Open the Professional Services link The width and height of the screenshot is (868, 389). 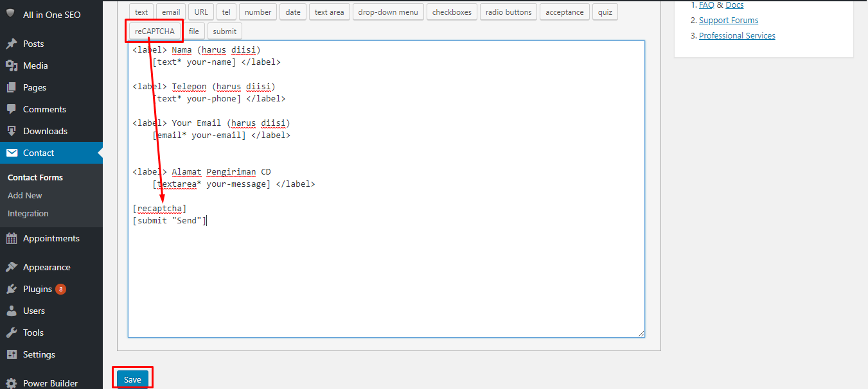737,36
